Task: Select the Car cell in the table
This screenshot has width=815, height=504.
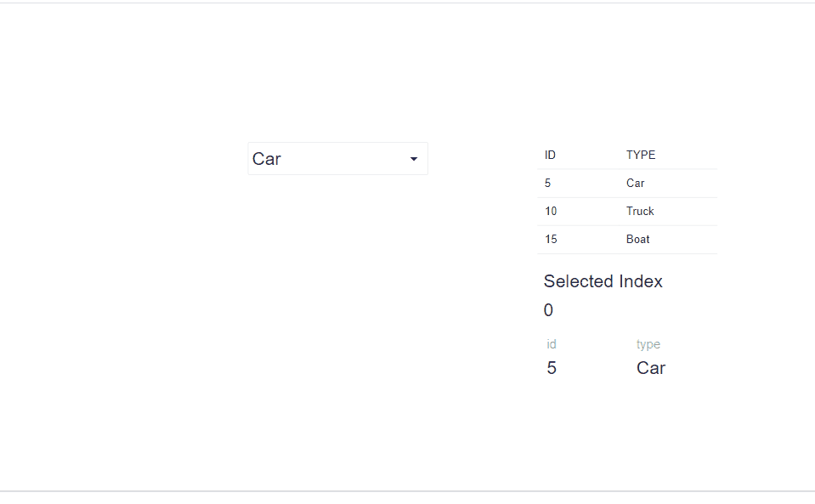Action: coord(636,184)
